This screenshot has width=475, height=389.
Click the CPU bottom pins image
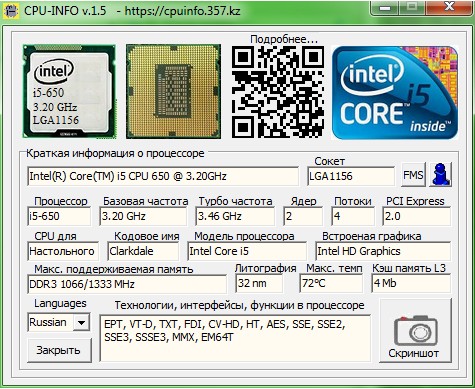(x=173, y=91)
